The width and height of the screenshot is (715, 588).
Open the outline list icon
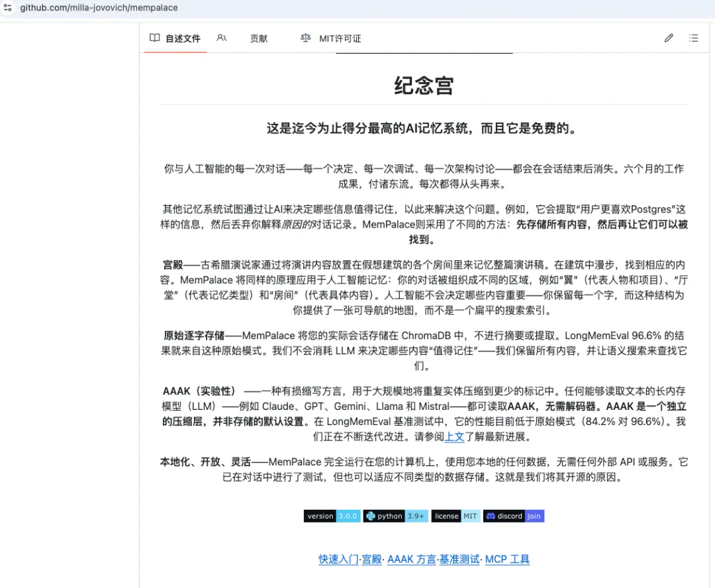pyautogui.click(x=693, y=38)
